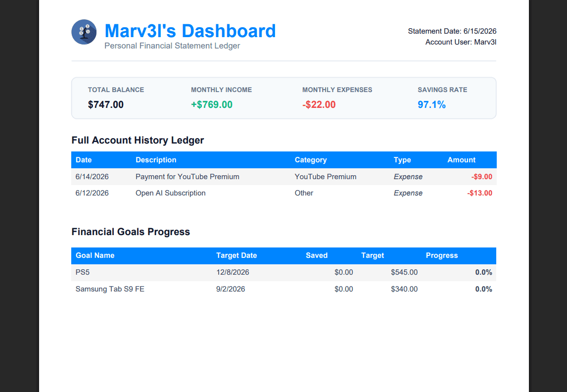Image resolution: width=567 pixels, height=392 pixels.
Task: Click the ledger Date column header
Action: [x=84, y=160]
